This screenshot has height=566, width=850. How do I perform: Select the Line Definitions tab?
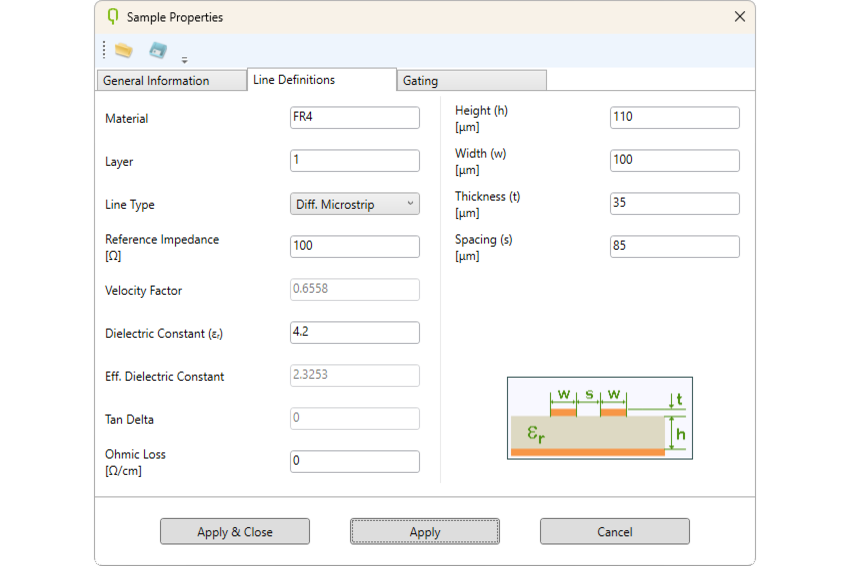tap(321, 80)
